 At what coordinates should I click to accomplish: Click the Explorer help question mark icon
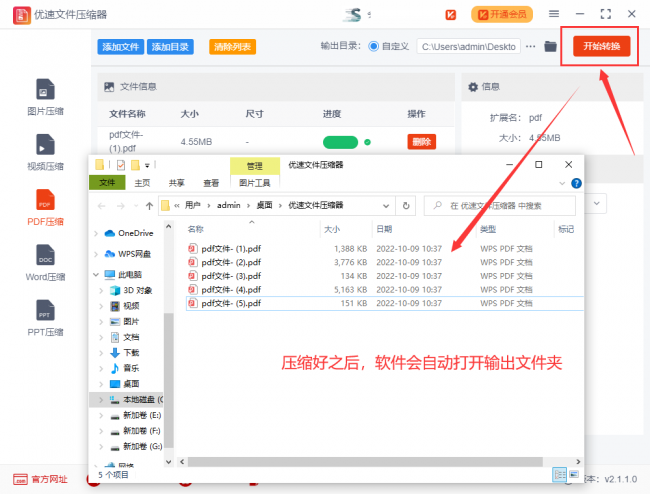576,183
